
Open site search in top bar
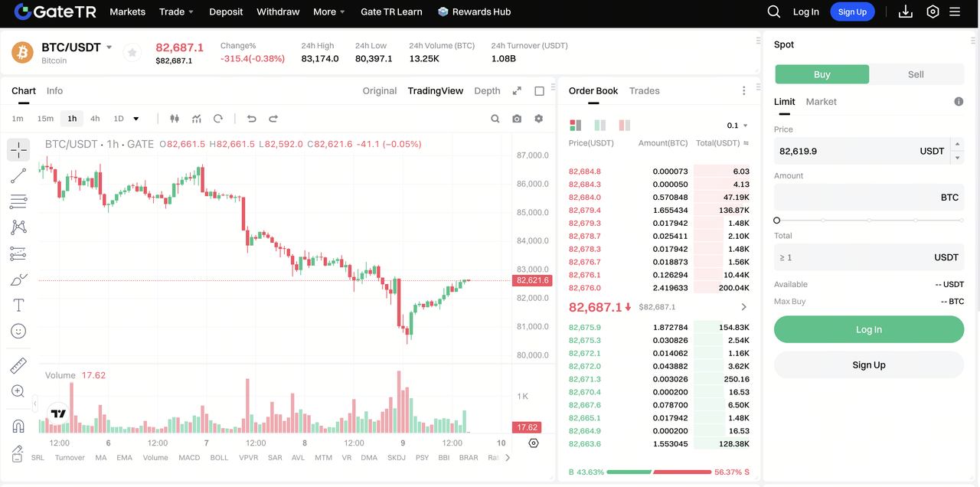pos(774,11)
